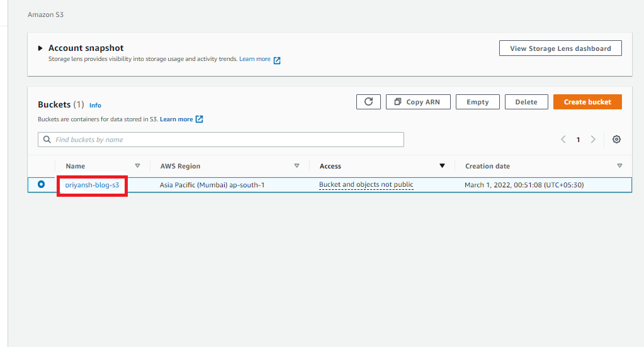Click the Copy ARN button
Screen dimensions: 644x347
coord(418,102)
